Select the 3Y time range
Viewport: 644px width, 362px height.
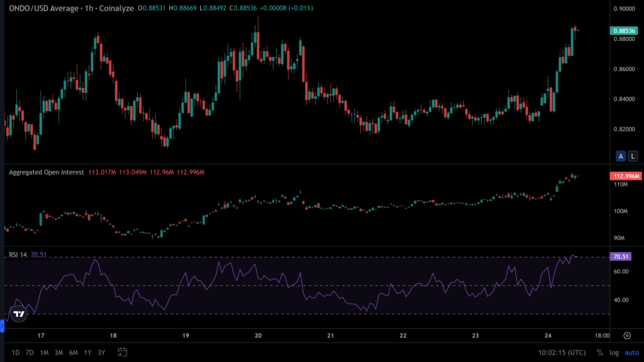click(102, 352)
